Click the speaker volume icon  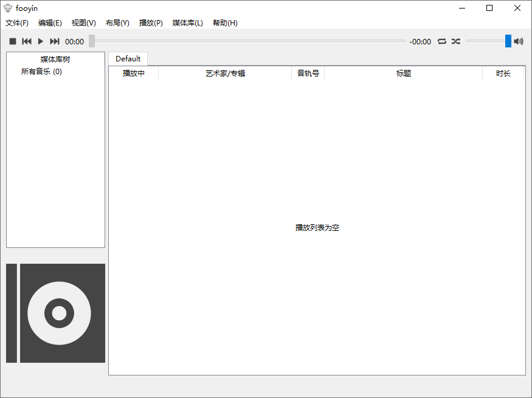coord(519,41)
